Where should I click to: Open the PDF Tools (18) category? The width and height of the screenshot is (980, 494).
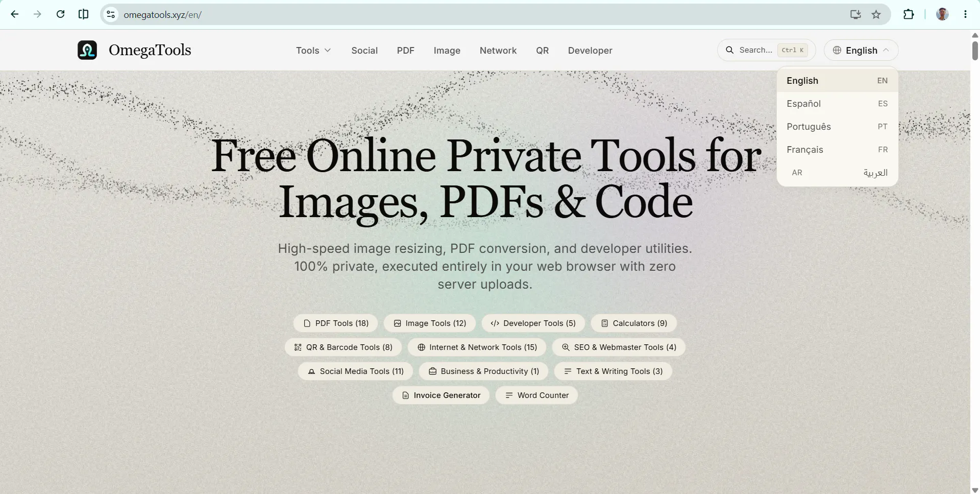(x=336, y=323)
